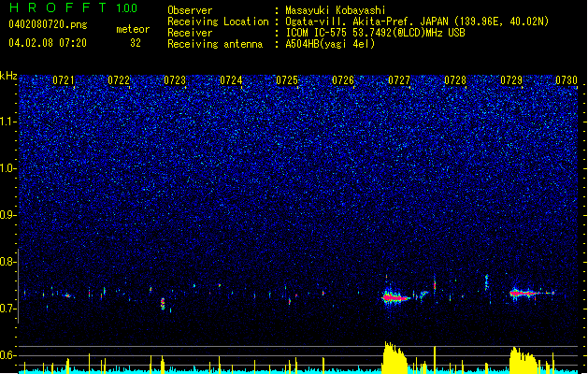Click the 0.9 kHz axis label

[x=7, y=214]
